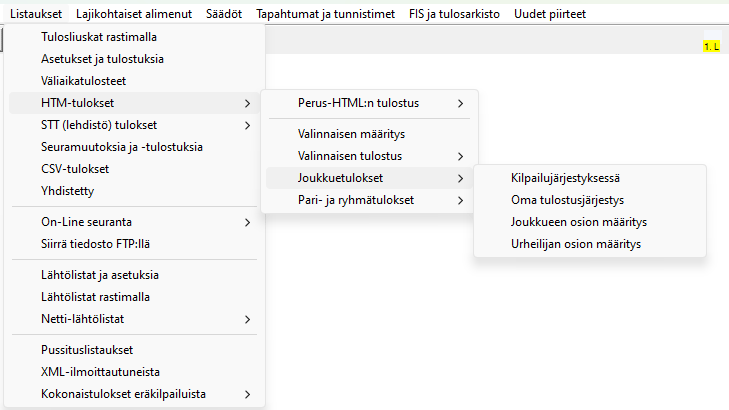The image size is (729, 410).
Task: Select Urheilijan osion määritys
Action: pyautogui.click(x=575, y=244)
